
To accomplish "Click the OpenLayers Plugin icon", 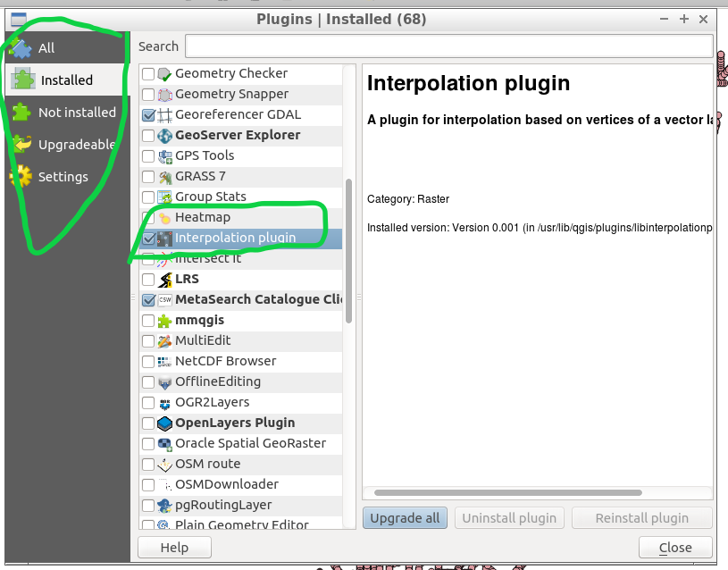I will (164, 423).
